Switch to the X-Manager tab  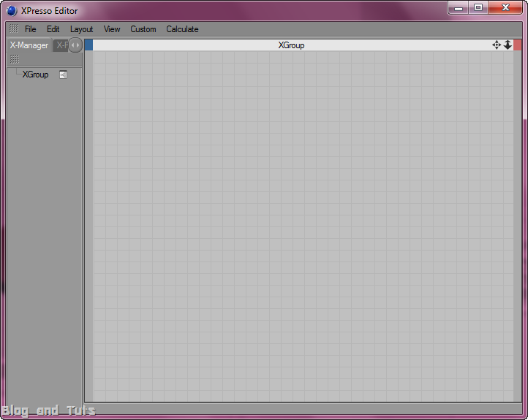(x=29, y=45)
